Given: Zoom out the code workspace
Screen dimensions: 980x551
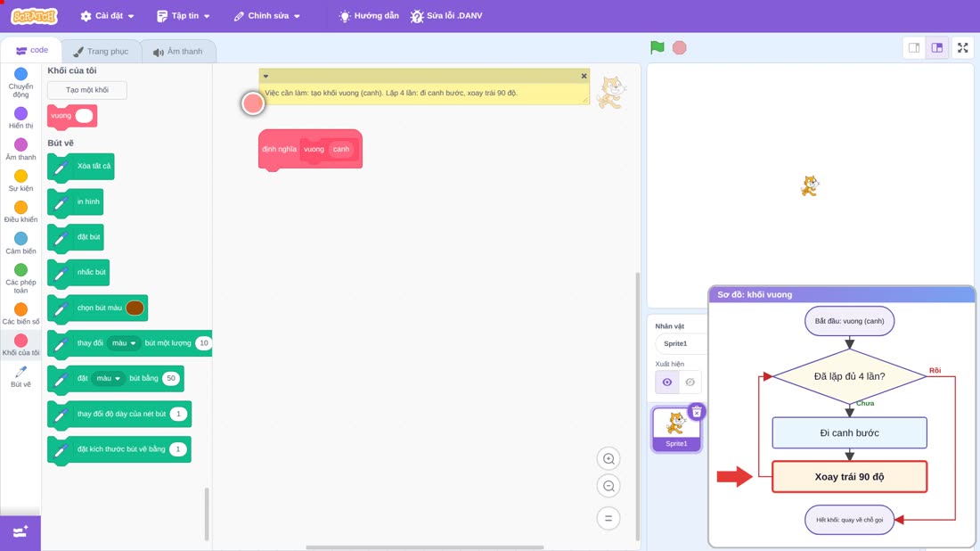Looking at the screenshot, I should click(608, 486).
